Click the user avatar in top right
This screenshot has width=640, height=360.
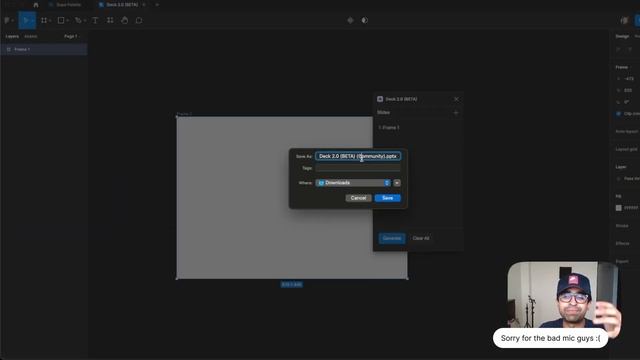(x=624, y=20)
